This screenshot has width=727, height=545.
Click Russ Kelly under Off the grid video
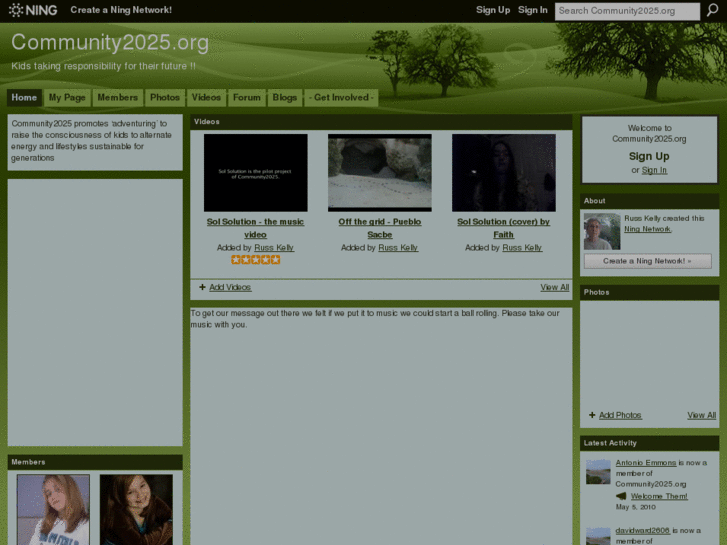coord(398,248)
